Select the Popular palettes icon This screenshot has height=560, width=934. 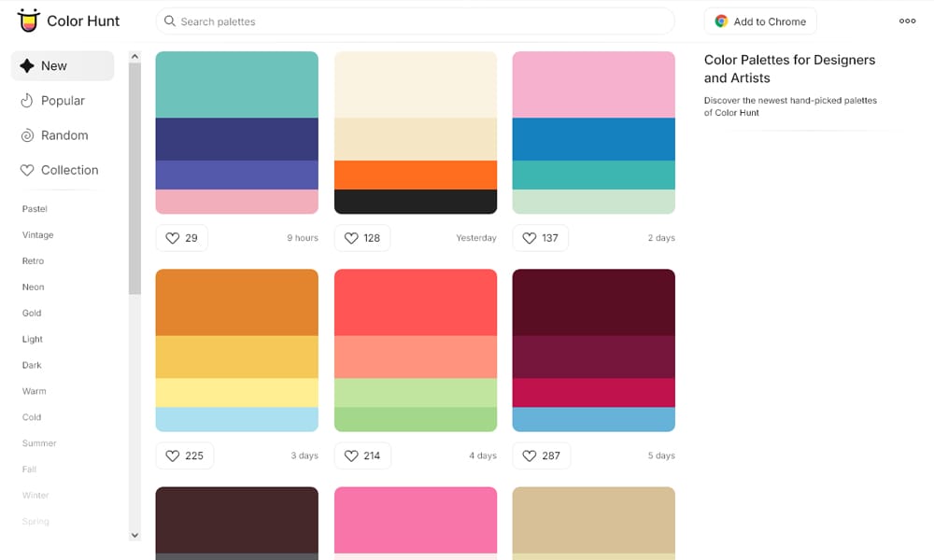[x=28, y=100]
